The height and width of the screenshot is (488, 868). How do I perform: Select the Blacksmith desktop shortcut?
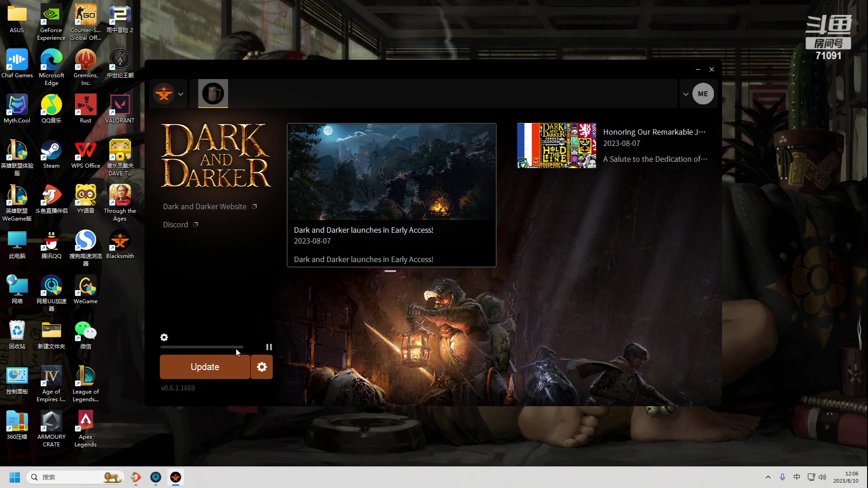click(x=120, y=244)
